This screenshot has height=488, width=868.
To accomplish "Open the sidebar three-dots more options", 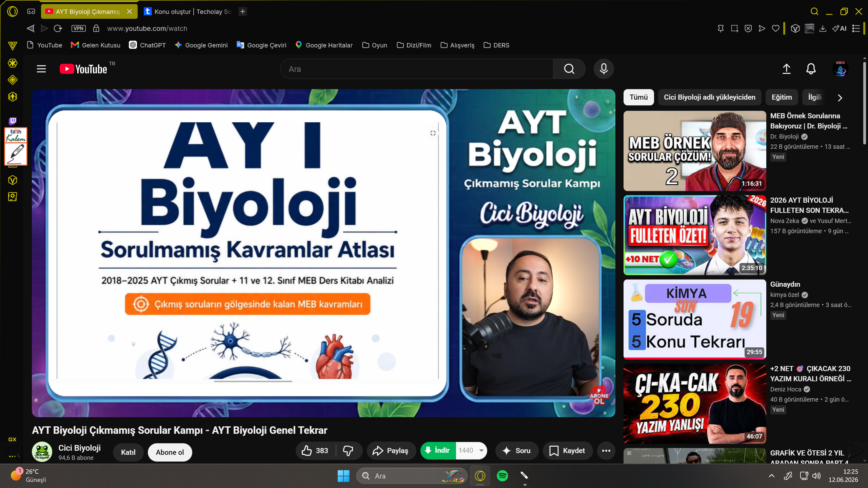I will pos(13,456).
